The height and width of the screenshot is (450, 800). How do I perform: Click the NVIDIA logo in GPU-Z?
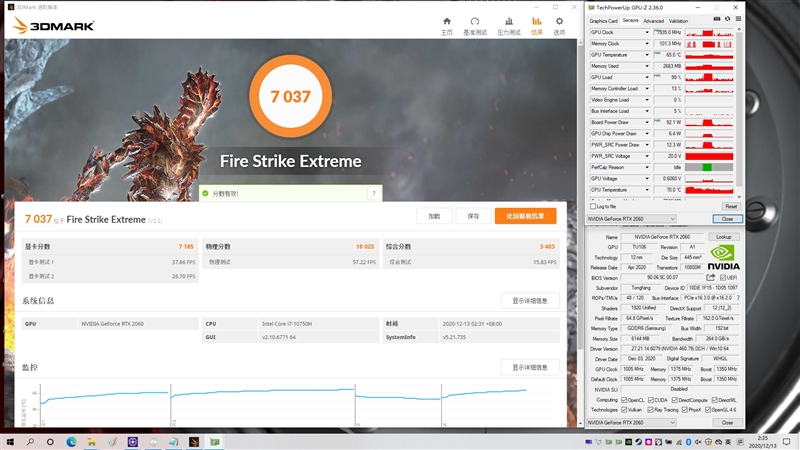coord(723,258)
